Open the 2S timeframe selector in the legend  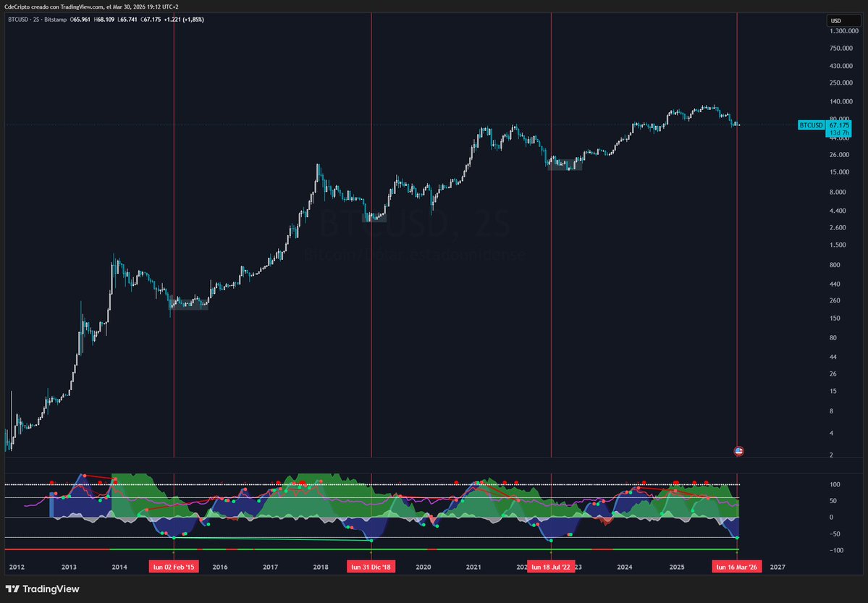[x=37, y=20]
